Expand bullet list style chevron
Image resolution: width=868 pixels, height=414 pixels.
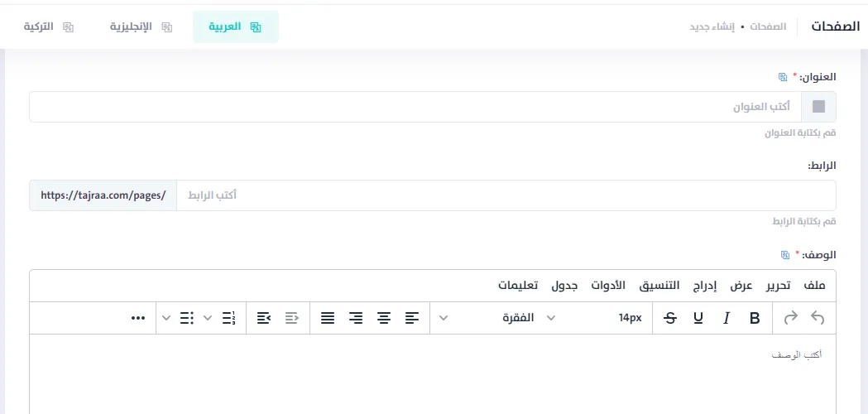click(x=166, y=318)
